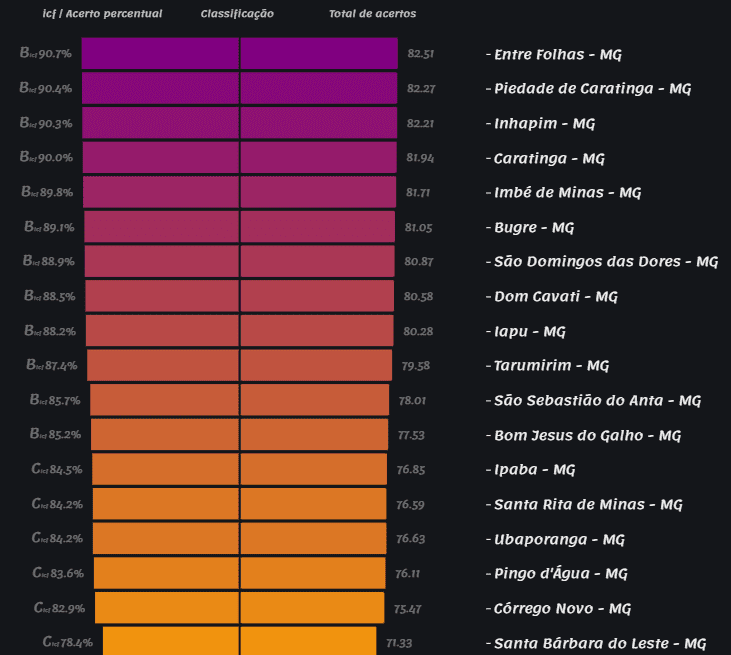Select the right bar segment beside 79.58
731x655 pixels.
point(316,365)
